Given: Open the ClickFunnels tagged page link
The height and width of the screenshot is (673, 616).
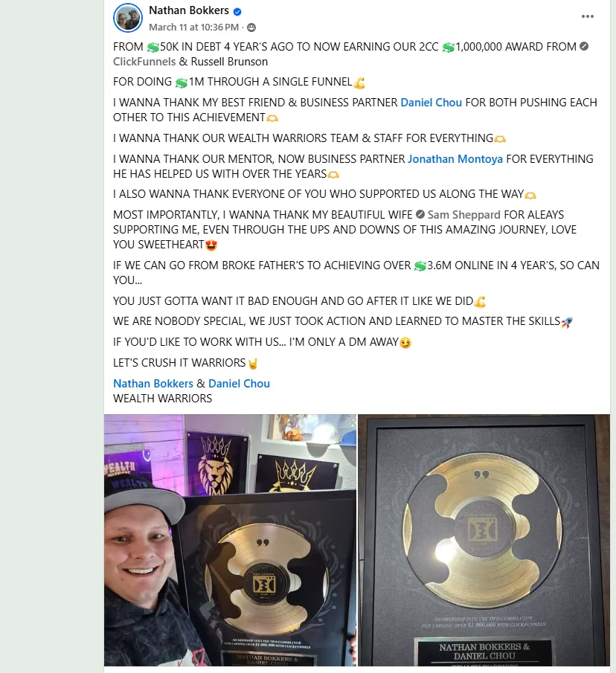Looking at the screenshot, I should (144, 62).
